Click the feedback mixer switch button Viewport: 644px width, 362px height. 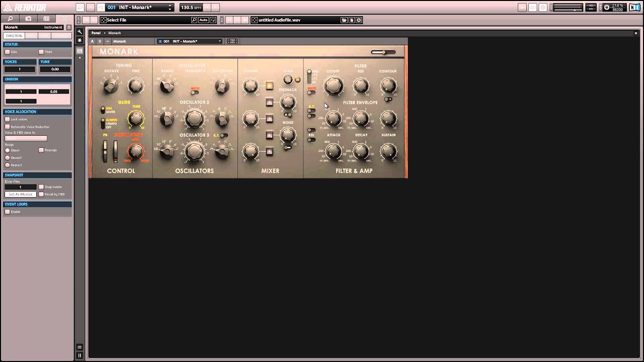coord(270,103)
